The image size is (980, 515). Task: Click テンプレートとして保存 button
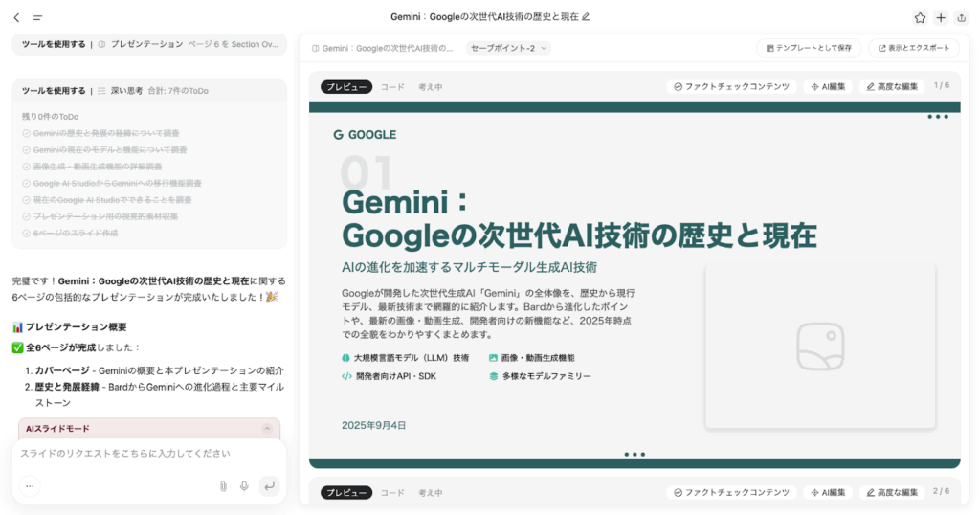809,48
